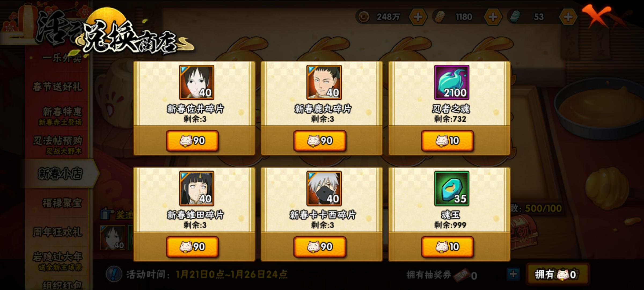Select the 魂玉 green jade icon
The height and width of the screenshot is (290, 644).
tap(452, 189)
